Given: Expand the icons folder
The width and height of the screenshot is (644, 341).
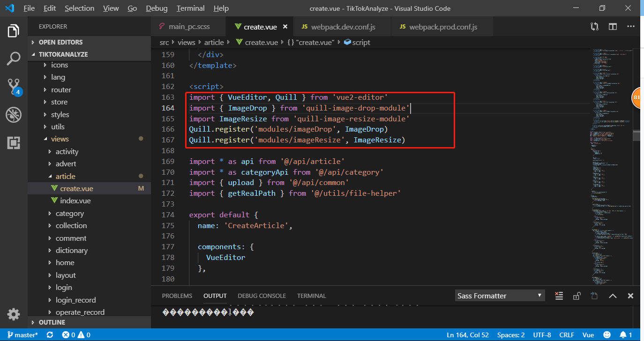Looking at the screenshot, I should pos(89,65).
